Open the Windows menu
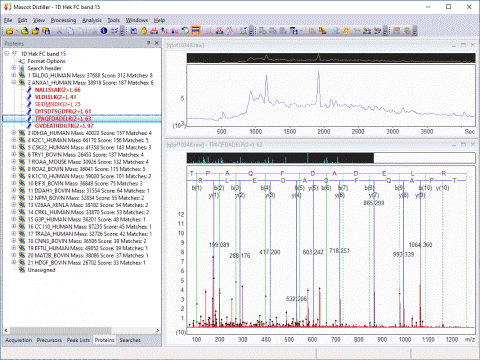This screenshot has height=360, width=480. (137, 20)
